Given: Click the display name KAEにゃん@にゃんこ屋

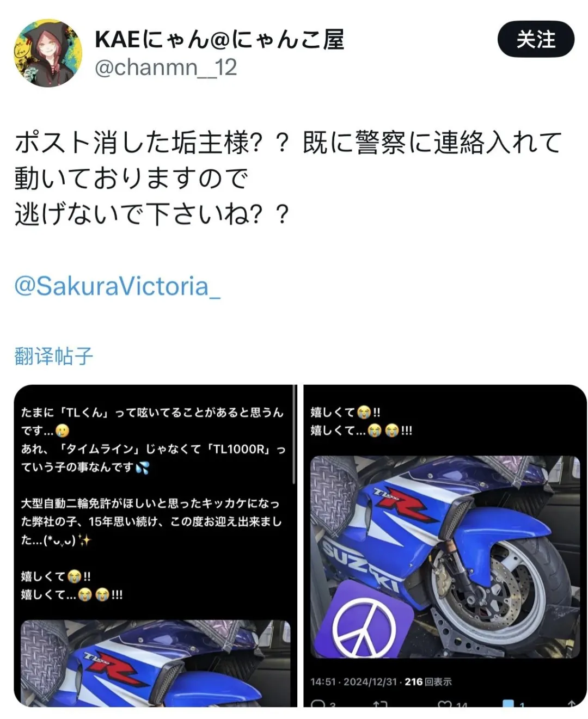Looking at the screenshot, I should click(219, 39).
